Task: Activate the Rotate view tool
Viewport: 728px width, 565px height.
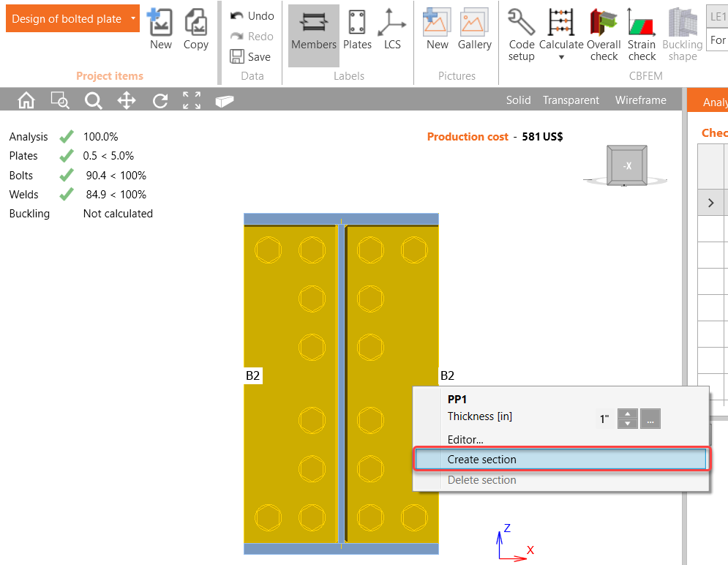Action: [x=160, y=100]
